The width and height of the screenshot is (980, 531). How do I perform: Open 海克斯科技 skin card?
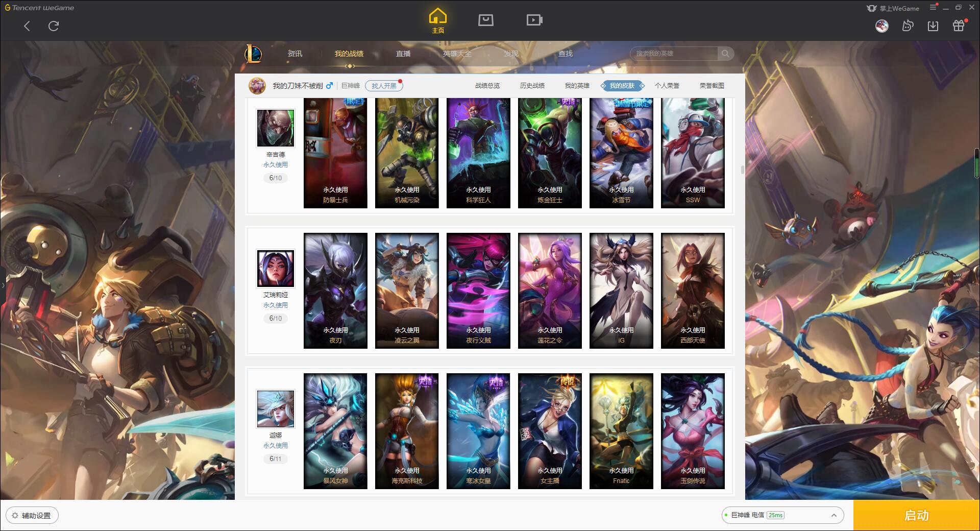pos(407,431)
